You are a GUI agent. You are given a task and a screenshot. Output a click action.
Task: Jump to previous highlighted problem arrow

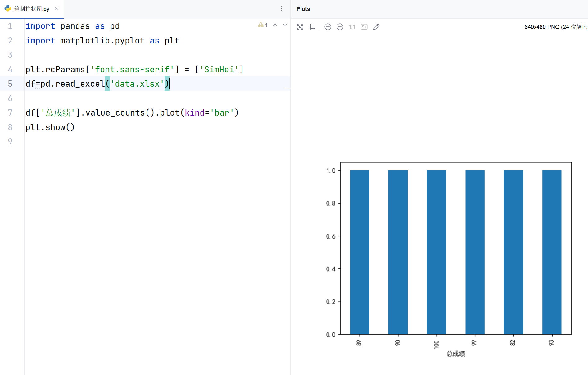coord(275,25)
